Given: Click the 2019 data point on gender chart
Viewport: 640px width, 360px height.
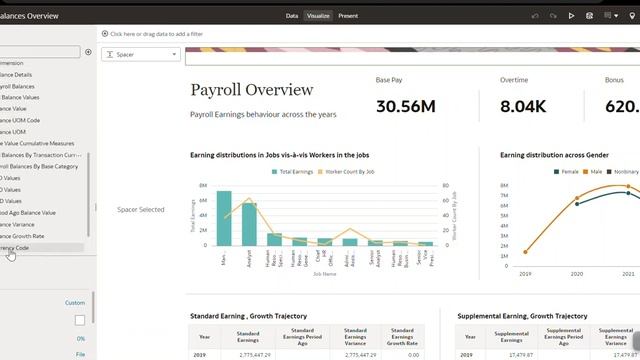Looking at the screenshot, I should [525, 252].
